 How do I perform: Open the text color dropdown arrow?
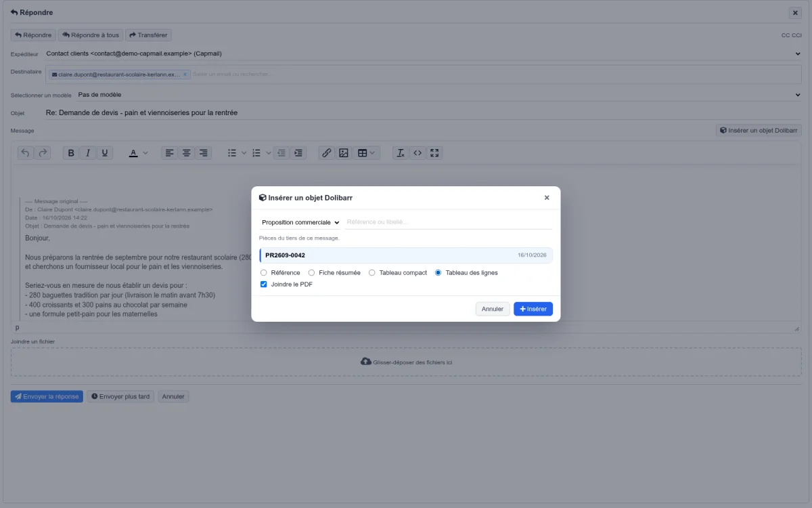[x=145, y=153]
